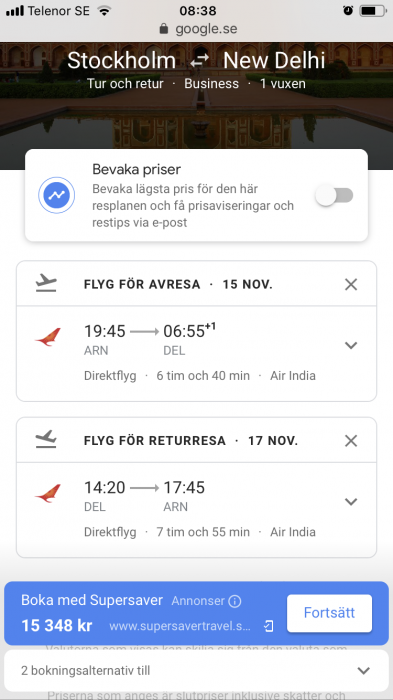393x700 pixels.
Task: Tap the landing plane icon for return
Action: tap(46, 440)
